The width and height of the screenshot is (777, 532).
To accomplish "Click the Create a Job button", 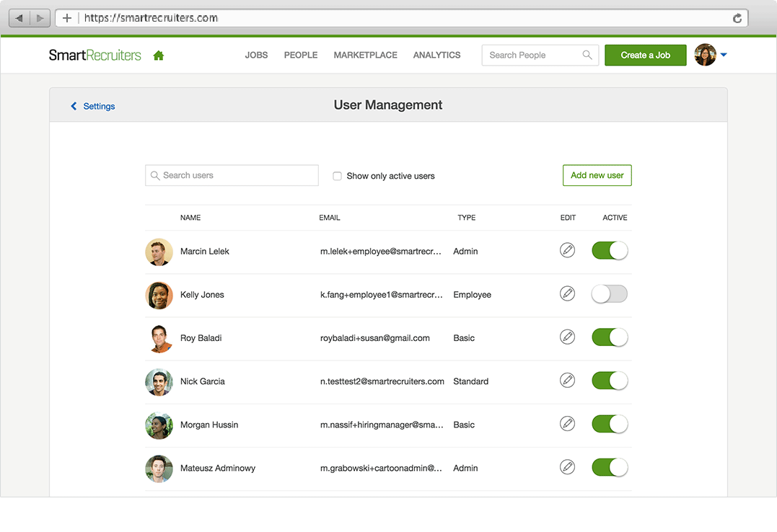I will tap(645, 55).
